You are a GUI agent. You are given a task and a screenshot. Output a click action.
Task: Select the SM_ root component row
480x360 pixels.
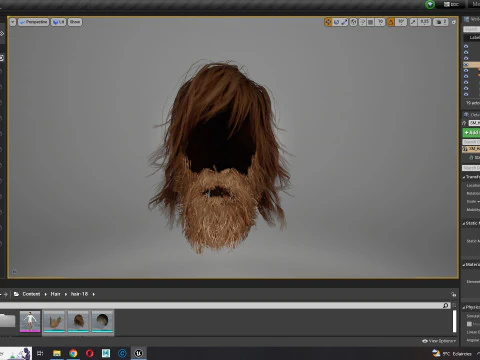(471, 149)
